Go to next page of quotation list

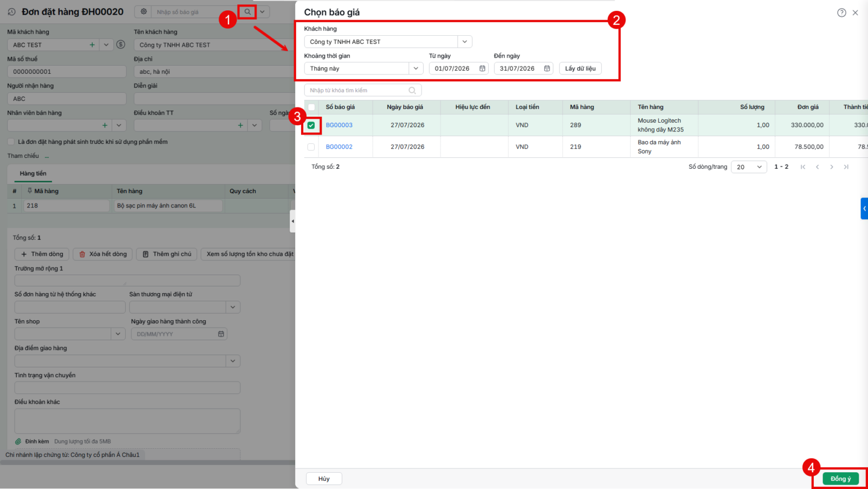832,167
